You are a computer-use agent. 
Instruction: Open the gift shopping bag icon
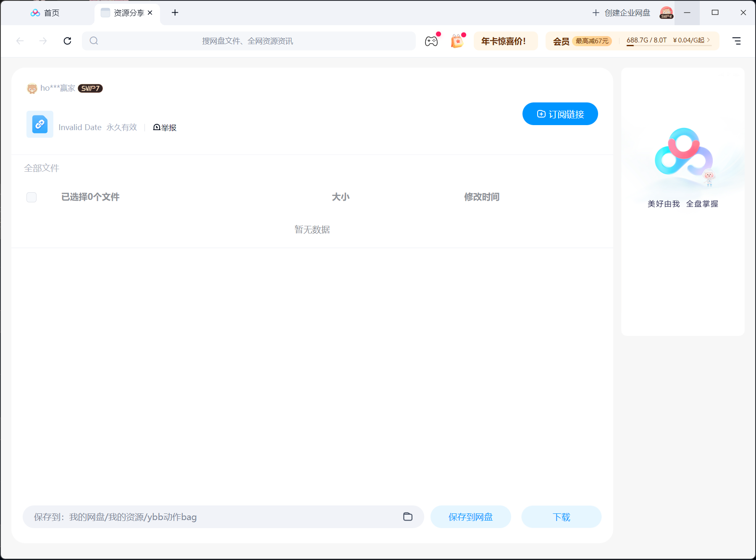457,41
